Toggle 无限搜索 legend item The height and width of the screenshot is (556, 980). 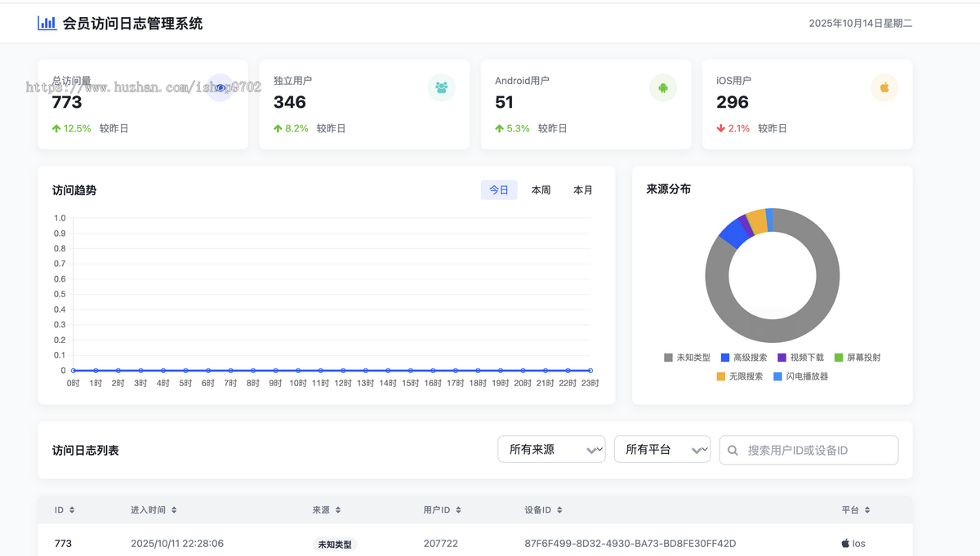click(x=740, y=376)
